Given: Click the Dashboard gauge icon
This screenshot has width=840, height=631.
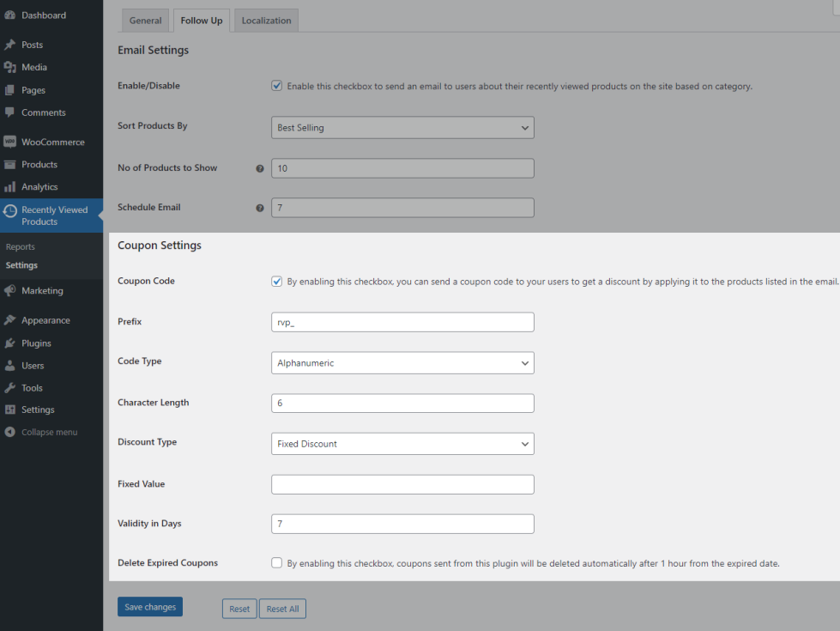Looking at the screenshot, I should tap(9, 15).
